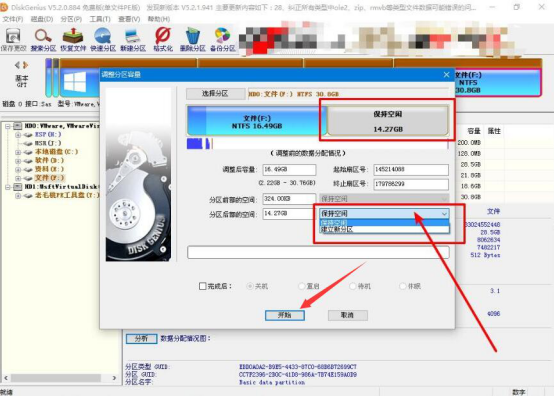
Task: Expand the 资料(E:) tree node
Action: coord(18,169)
